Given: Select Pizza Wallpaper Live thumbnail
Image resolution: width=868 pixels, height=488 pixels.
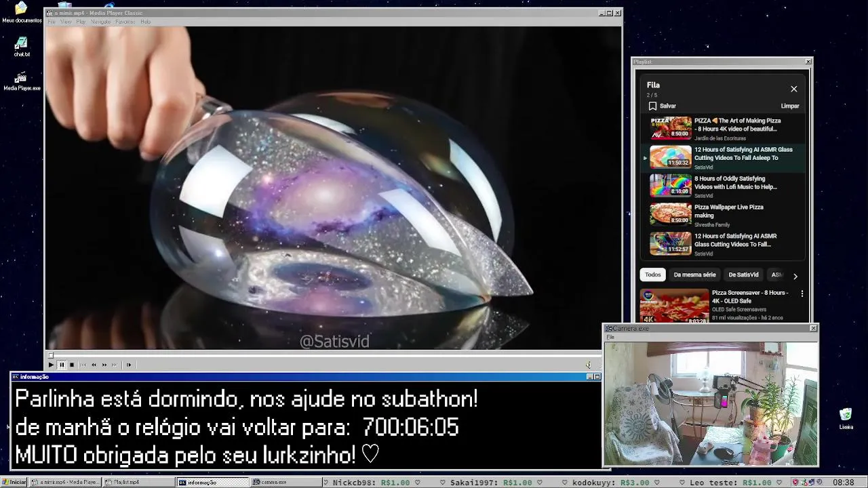Looking at the screenshot, I should point(671,214).
